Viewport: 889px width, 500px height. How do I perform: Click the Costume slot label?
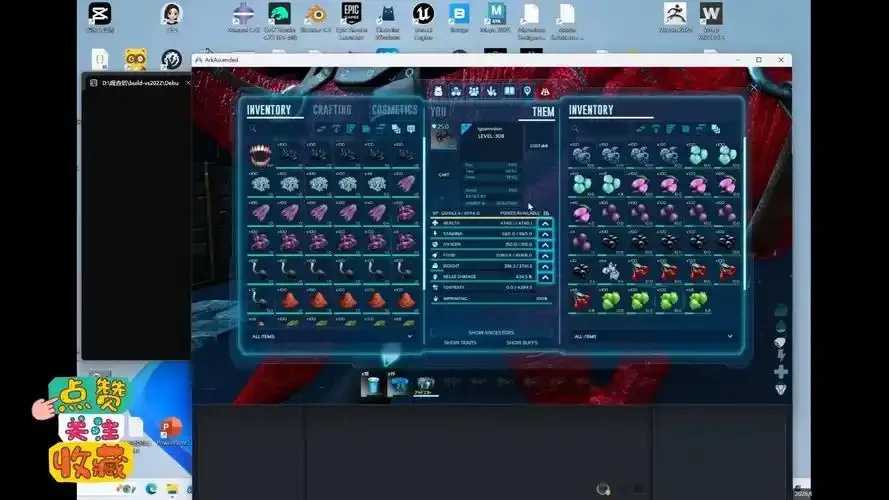539,146
